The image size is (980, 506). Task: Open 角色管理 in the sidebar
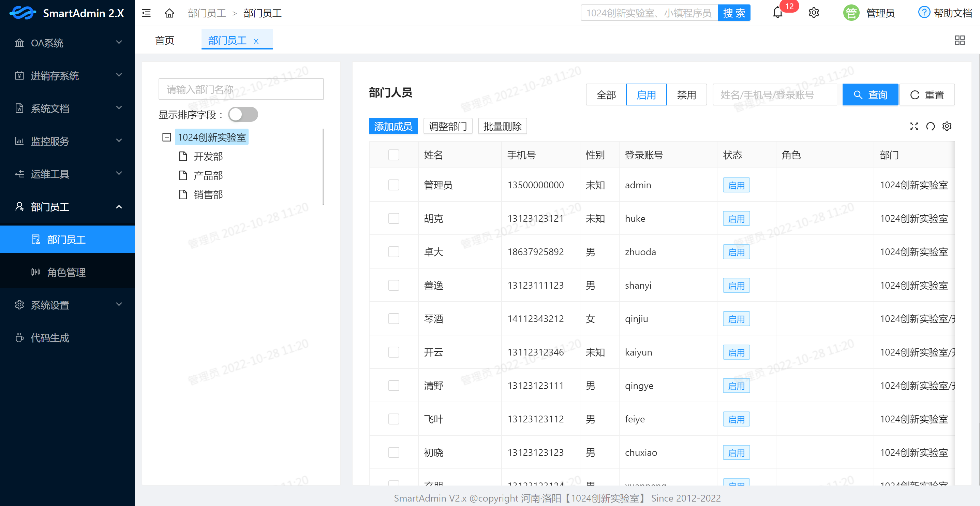pyautogui.click(x=66, y=272)
